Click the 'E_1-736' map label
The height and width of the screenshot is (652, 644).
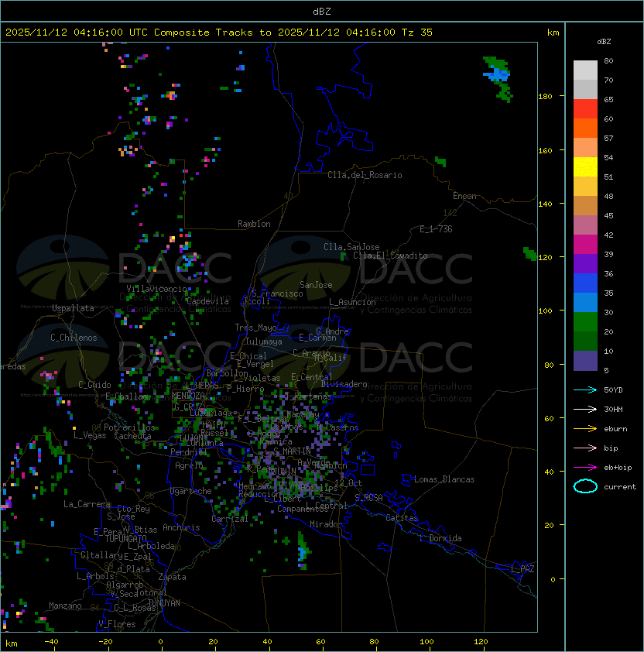(x=436, y=229)
